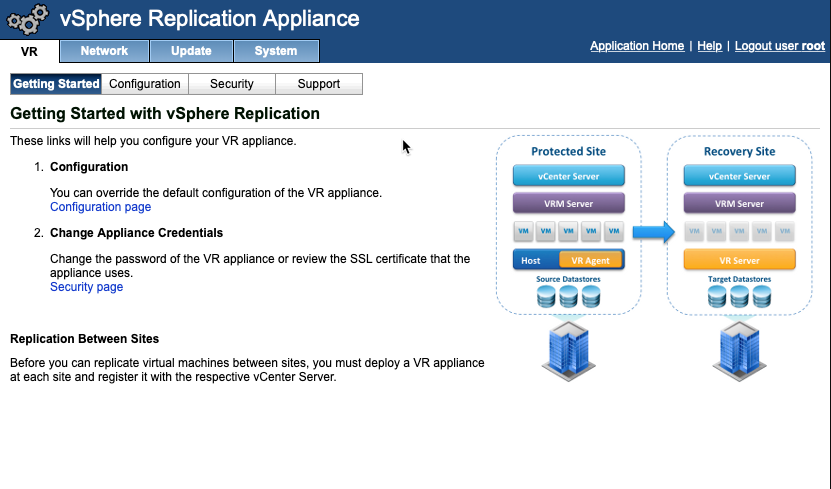Image resolution: width=831 pixels, height=489 pixels.
Task: Click bold Configuration heading in step one
Action: 89,167
